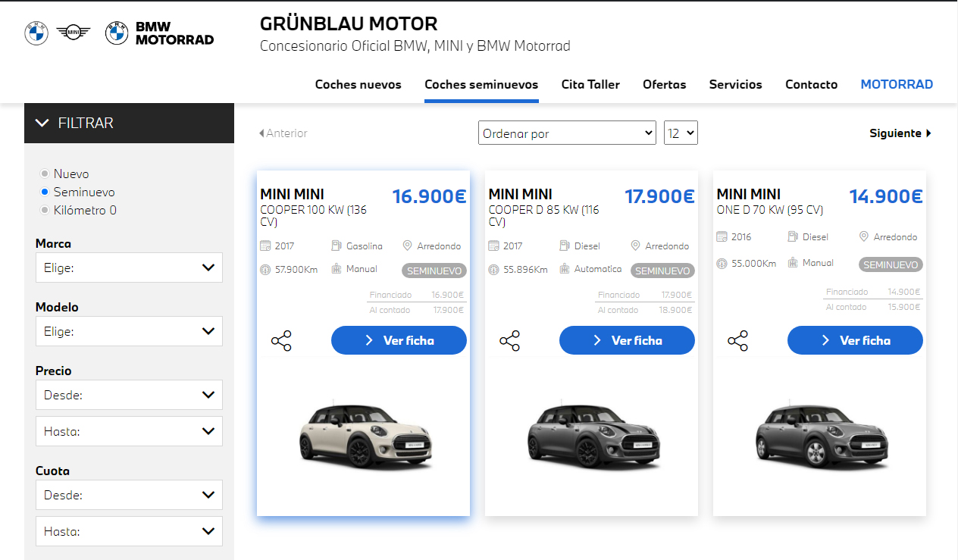
Task: Click Ver ficha for 16.900€ MINI Cooper
Action: coord(399,340)
